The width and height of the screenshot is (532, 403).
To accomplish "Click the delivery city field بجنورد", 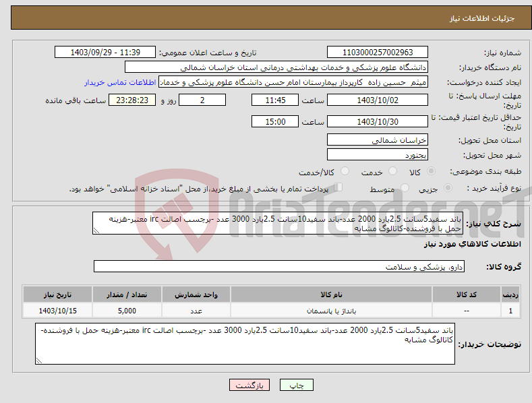I will coord(378,155).
